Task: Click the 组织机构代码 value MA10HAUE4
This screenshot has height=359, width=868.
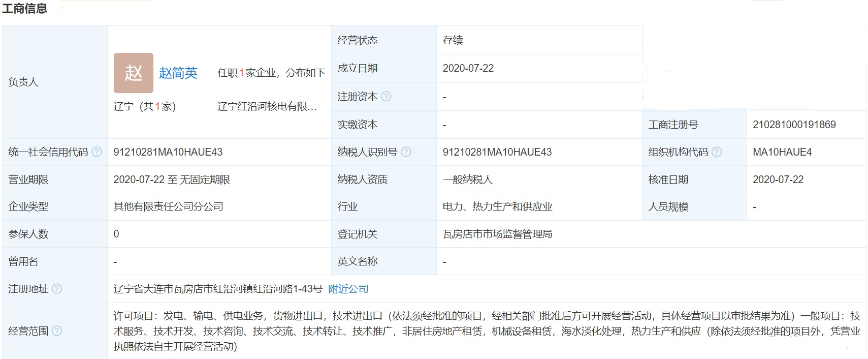Action: (x=782, y=152)
